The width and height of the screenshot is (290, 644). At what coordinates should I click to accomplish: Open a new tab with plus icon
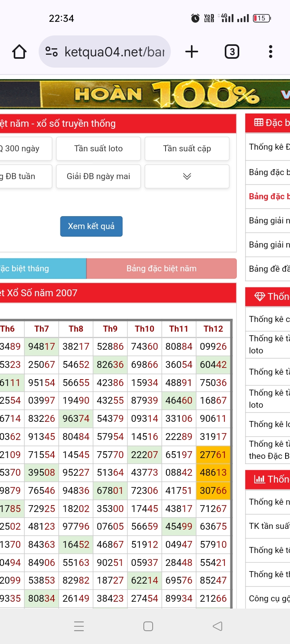[192, 52]
